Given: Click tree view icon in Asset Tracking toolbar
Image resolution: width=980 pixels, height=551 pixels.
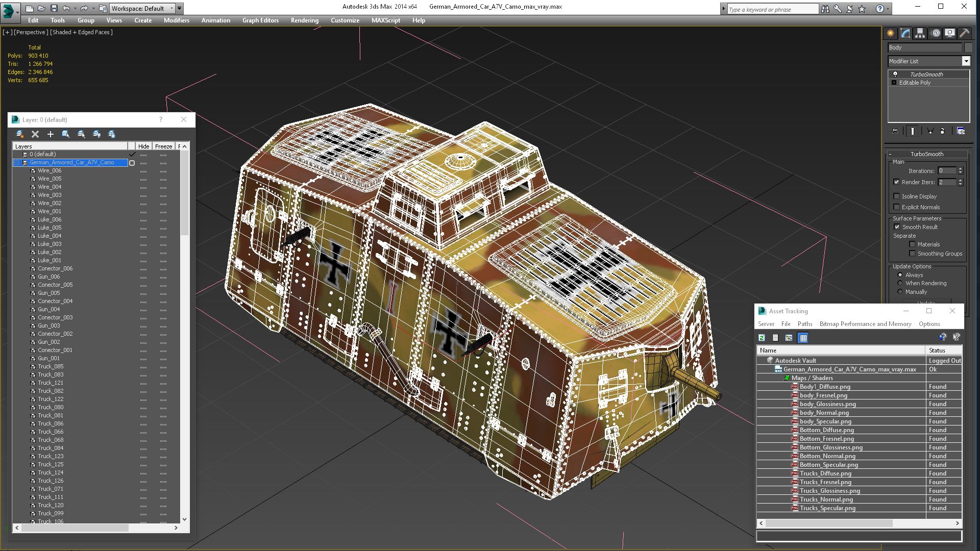Looking at the screenshot, I should (x=789, y=338).
